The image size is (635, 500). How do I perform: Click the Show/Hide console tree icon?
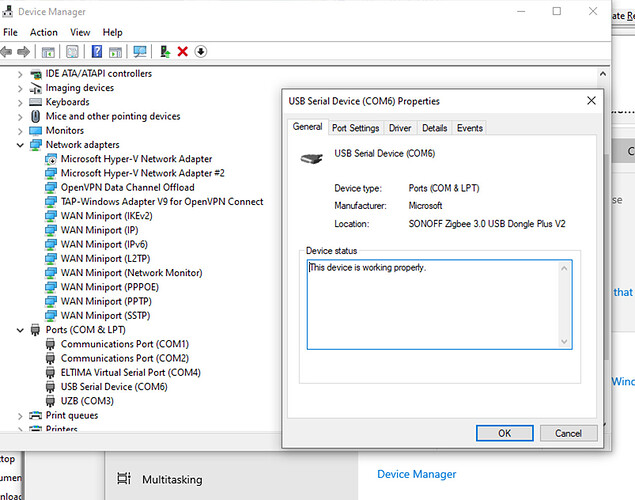coord(48,51)
